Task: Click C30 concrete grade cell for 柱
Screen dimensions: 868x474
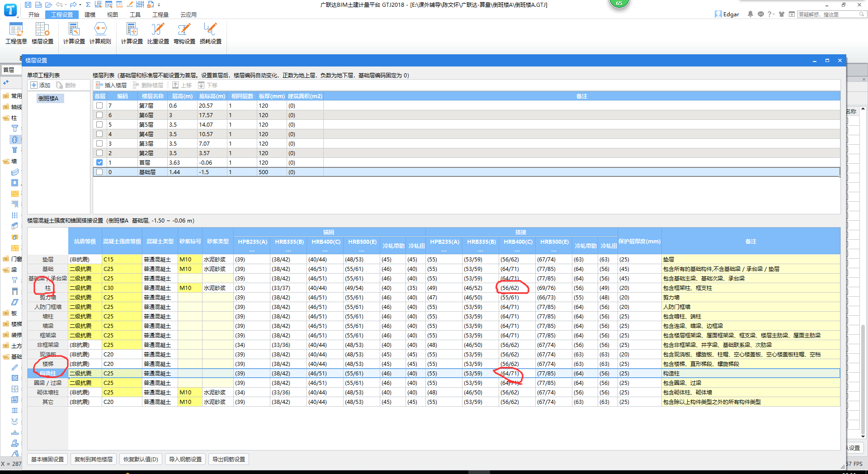Action: [x=122, y=288]
